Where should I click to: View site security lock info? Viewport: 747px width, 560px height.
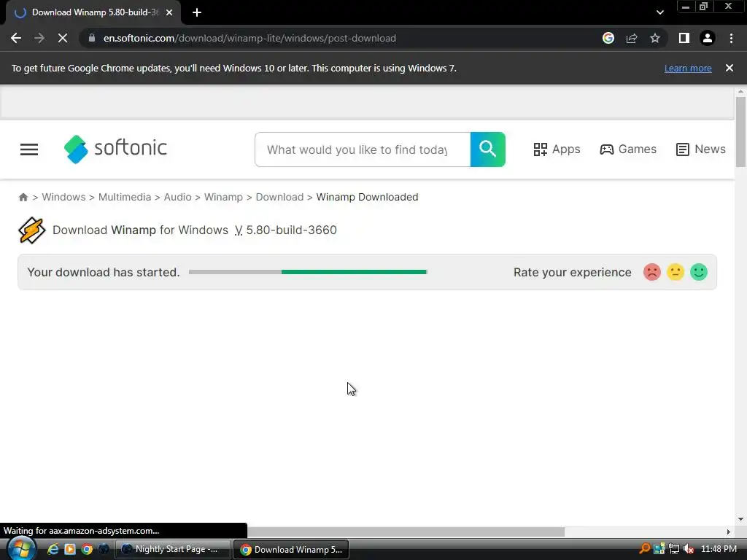92,38
